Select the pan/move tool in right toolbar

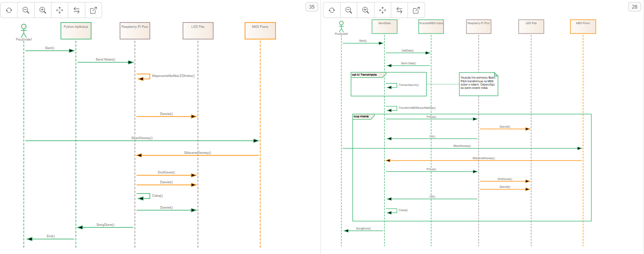382,10
